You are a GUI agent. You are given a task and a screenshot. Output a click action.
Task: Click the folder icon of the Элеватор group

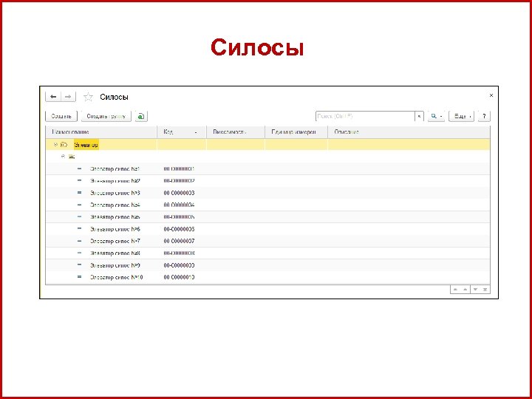pos(64,145)
